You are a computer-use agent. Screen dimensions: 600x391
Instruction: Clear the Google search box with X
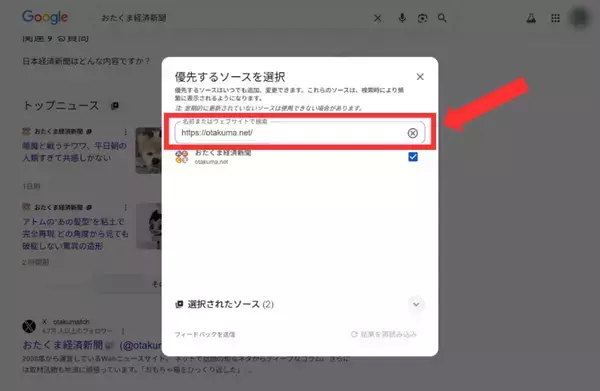coord(377,18)
